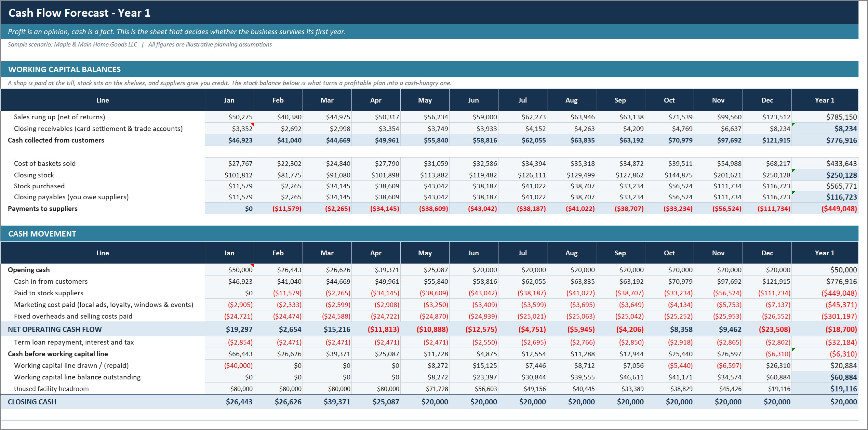The height and width of the screenshot is (430, 868).
Task: Click Feb stock purchased $2,265
Action: (x=278, y=186)
